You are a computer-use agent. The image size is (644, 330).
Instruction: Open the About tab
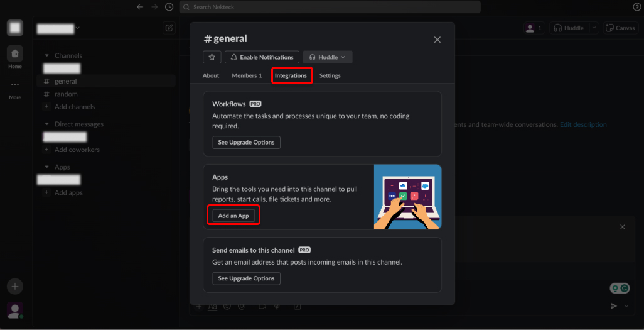(211, 75)
